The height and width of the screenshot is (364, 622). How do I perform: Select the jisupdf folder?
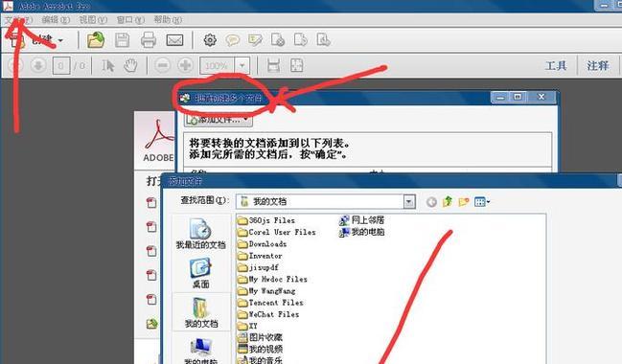pos(258,267)
